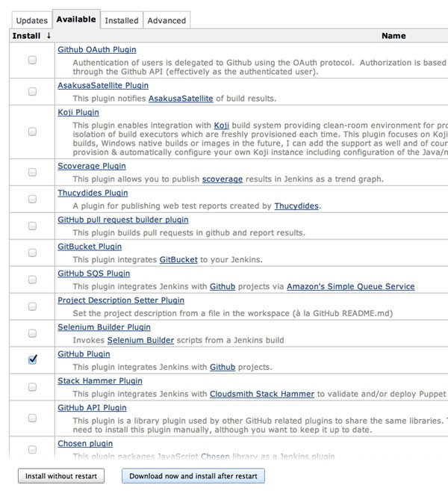Viewport: 448px width, 491px height.
Task: Follow the AsakusaSatellite link in description
Action: click(181, 99)
